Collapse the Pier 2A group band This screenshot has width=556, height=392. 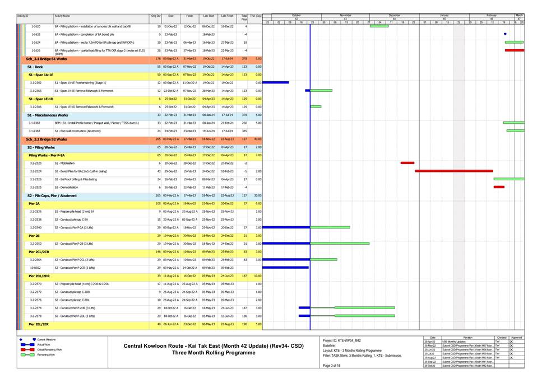[34, 203]
